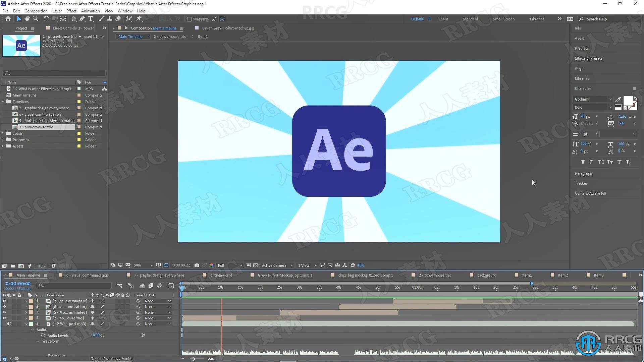Image resolution: width=644 pixels, height=362 pixels.
Task: Enable Motion Blur for the timeline
Action: tap(160, 286)
